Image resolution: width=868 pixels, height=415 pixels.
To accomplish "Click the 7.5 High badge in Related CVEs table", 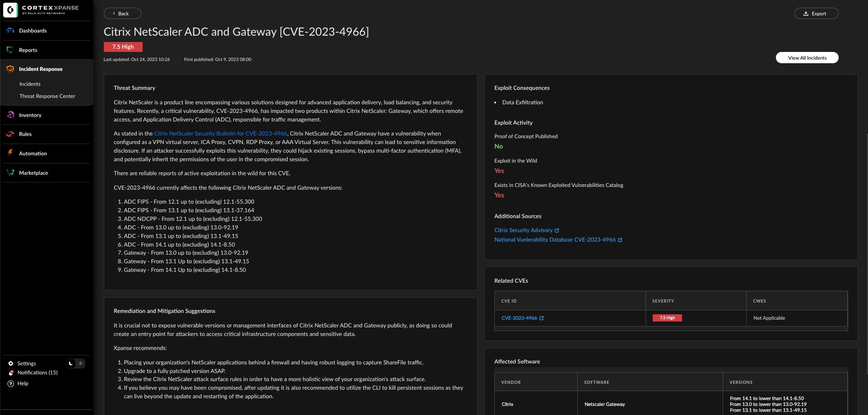I will [667, 318].
